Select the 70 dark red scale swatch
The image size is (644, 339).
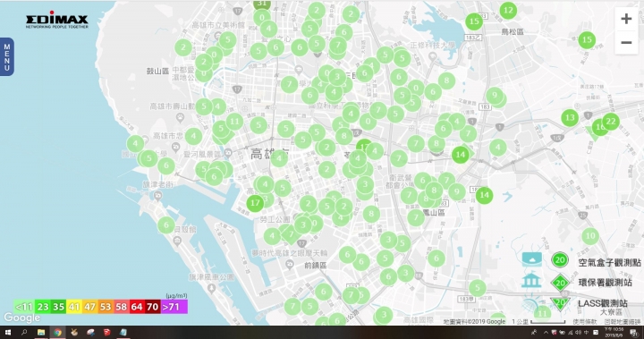pyautogui.click(x=152, y=307)
